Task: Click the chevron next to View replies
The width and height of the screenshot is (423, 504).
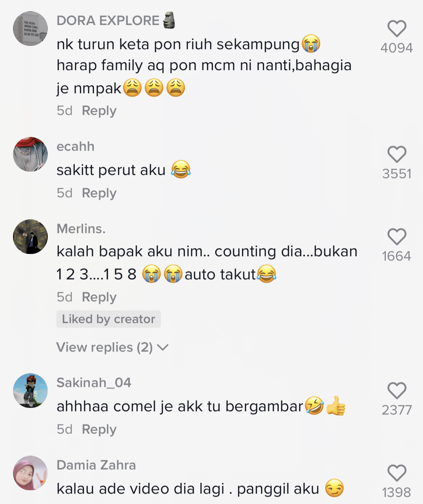Action: (x=163, y=348)
